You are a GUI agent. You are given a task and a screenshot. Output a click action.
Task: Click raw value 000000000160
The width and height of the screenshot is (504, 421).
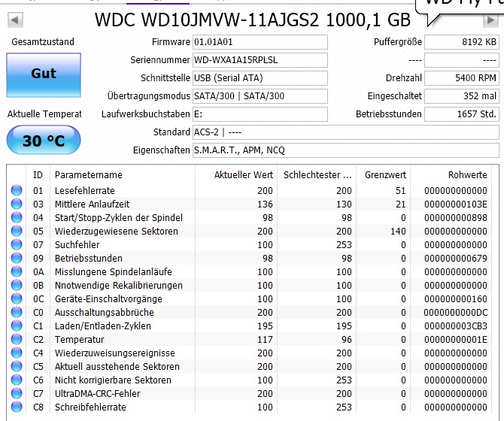click(x=456, y=299)
